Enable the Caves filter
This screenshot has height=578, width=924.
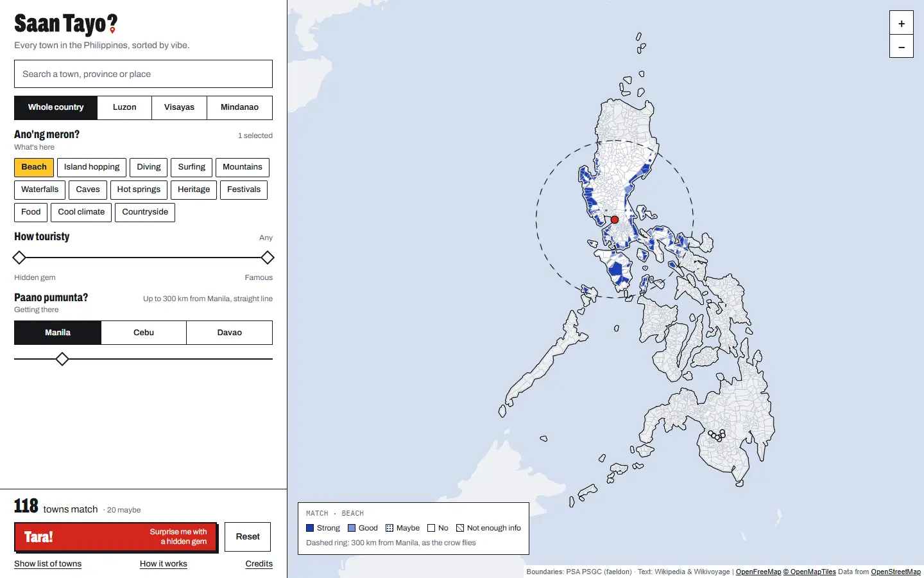[88, 189]
